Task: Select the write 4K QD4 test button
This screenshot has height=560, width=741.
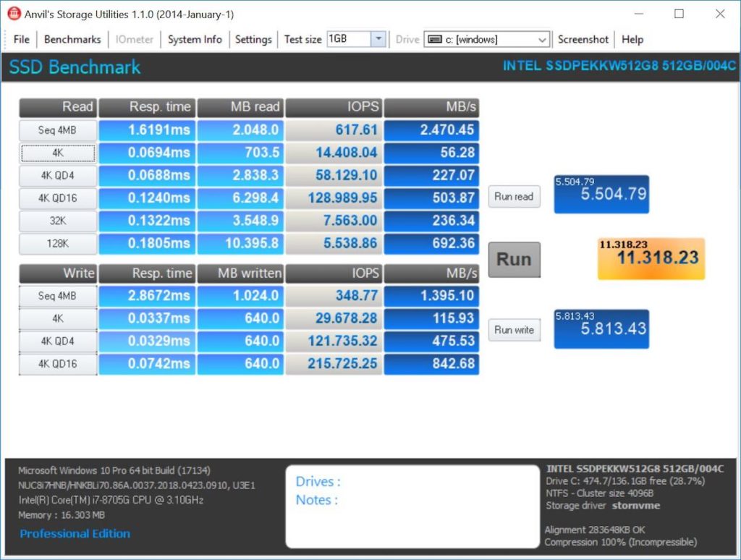Action: 58,341
